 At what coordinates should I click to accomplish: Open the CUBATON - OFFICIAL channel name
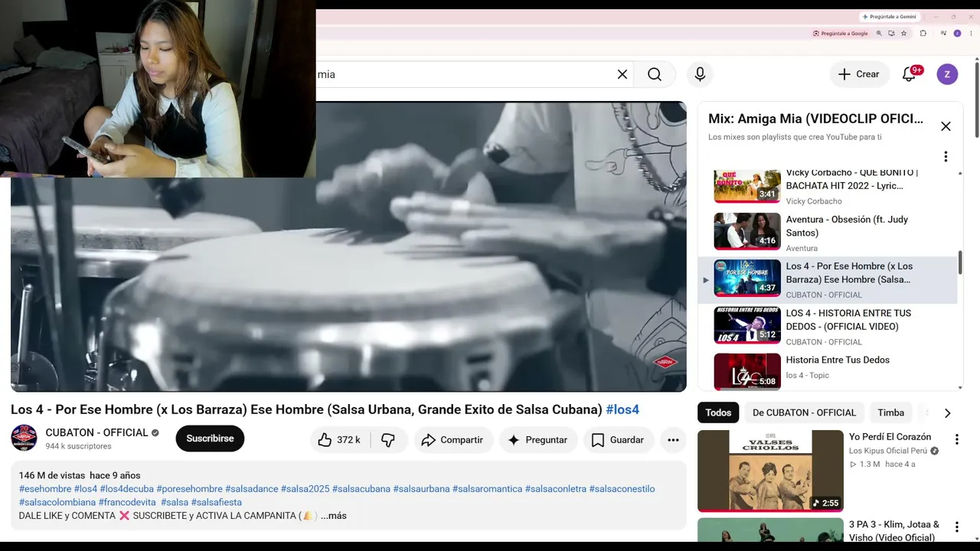coord(96,432)
